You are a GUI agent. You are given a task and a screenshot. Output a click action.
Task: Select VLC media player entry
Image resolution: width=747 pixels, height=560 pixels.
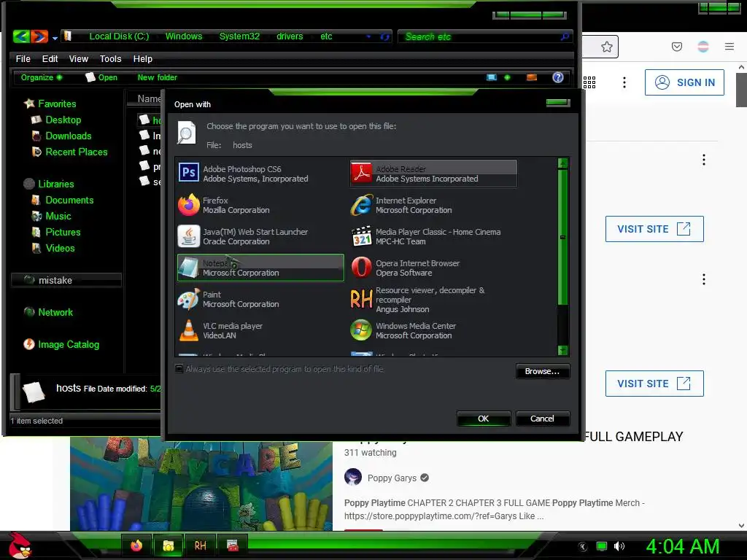260,330
